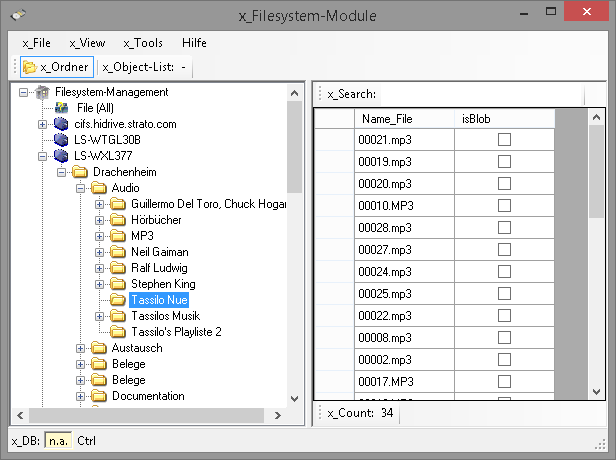
Task: Click the Drachenheim folder icon
Action: (x=80, y=172)
